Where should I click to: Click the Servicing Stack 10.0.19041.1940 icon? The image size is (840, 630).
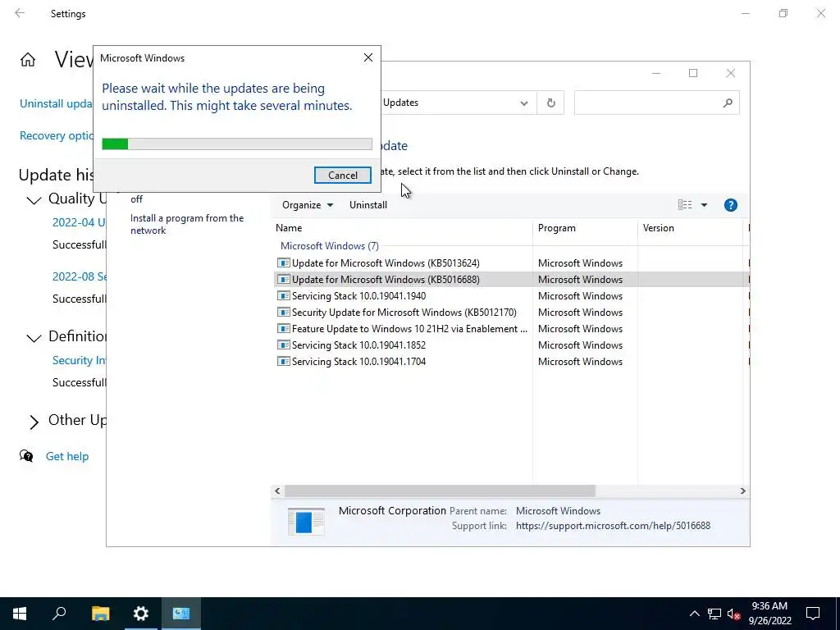283,295
